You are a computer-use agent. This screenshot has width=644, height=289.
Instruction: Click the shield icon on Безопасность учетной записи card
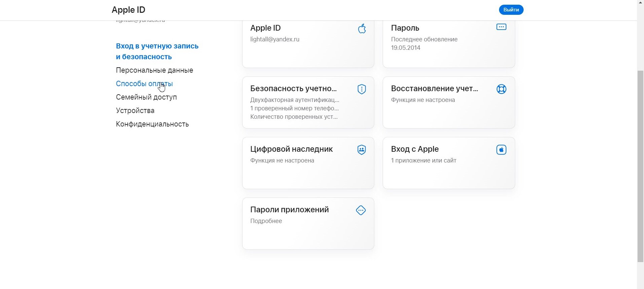coord(362,89)
